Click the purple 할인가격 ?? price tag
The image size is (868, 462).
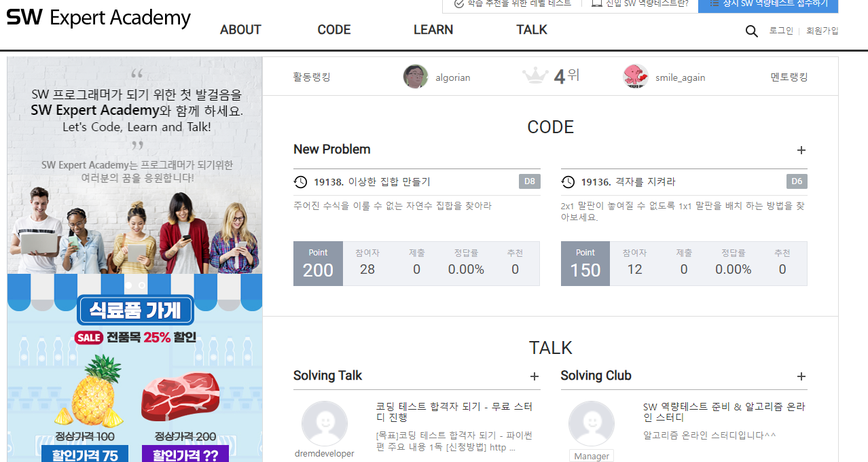[x=185, y=455]
